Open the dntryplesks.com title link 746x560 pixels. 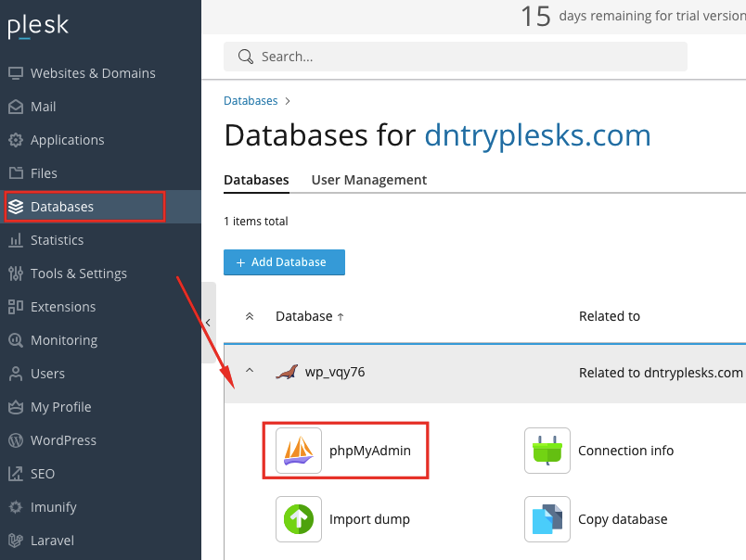pyautogui.click(x=537, y=135)
